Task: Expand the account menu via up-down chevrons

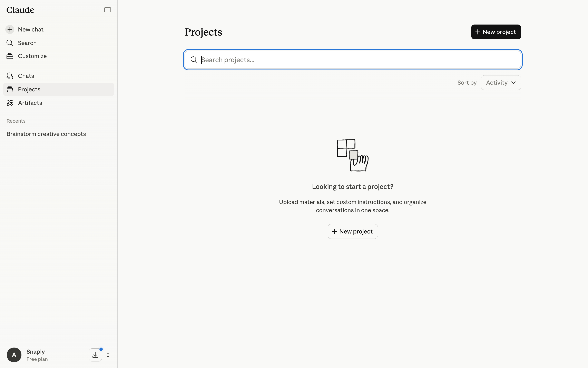Action: point(108,355)
